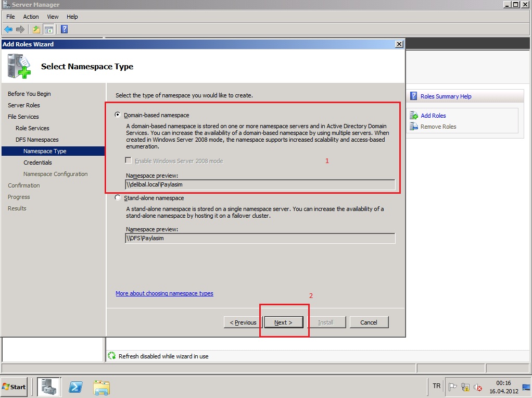Select the Domain-based namespace radio button
This screenshot has height=398, width=532.
point(118,115)
